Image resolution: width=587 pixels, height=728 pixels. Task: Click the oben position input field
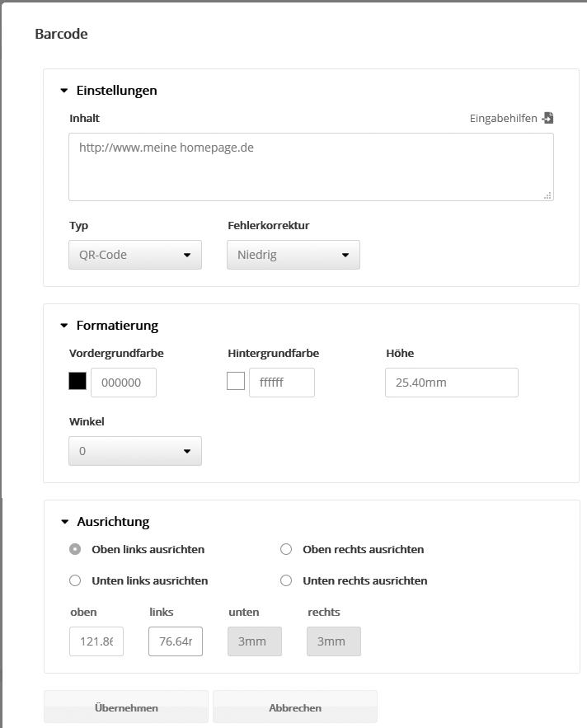96,641
